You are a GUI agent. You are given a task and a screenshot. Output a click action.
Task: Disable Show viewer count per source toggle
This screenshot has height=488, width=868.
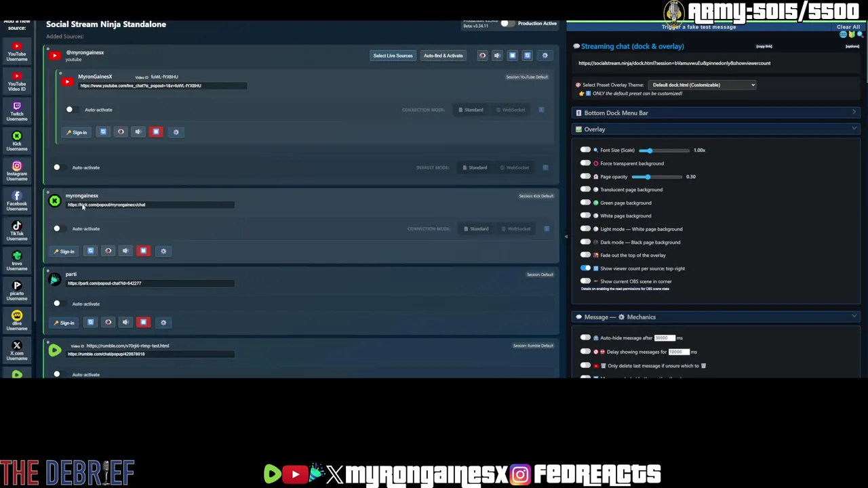pos(585,268)
